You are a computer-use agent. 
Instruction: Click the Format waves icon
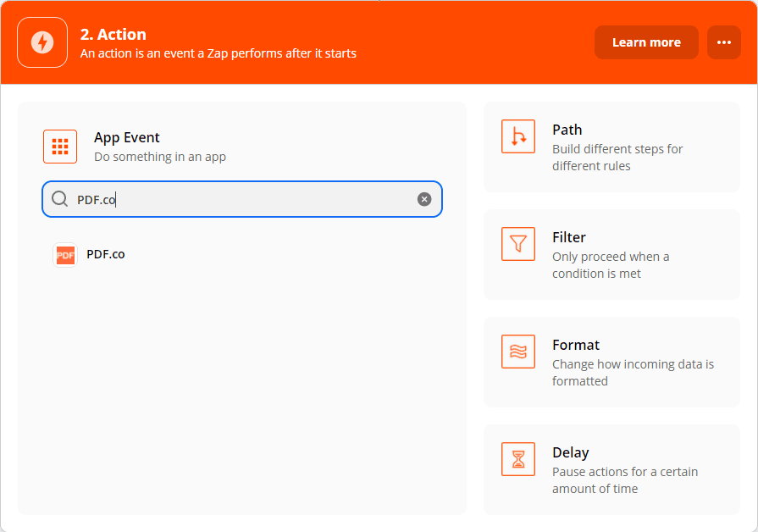[x=518, y=352]
